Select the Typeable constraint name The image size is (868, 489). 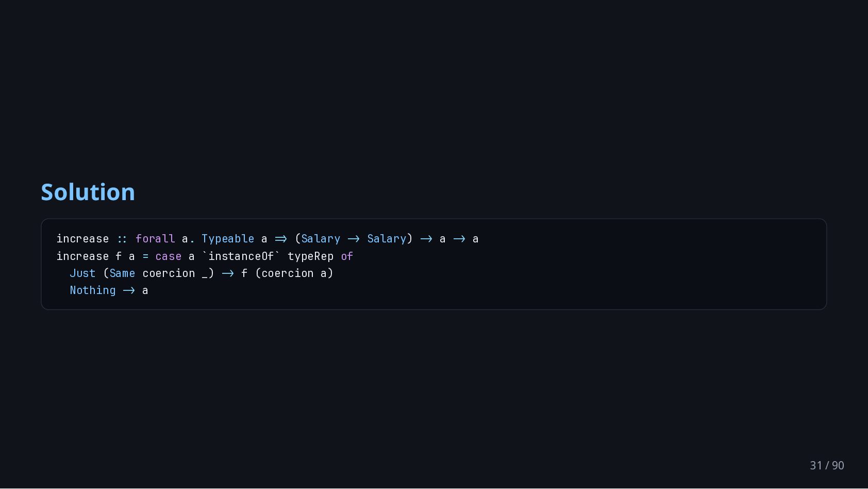[x=228, y=239]
